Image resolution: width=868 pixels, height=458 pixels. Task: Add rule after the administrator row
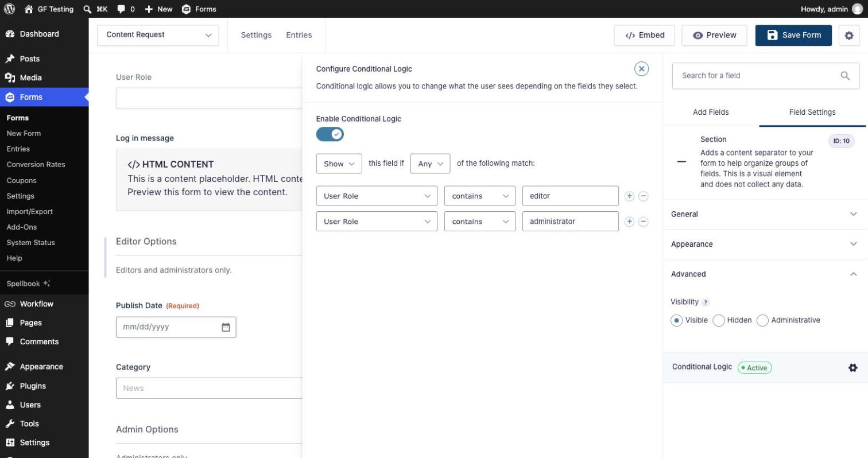[629, 222]
